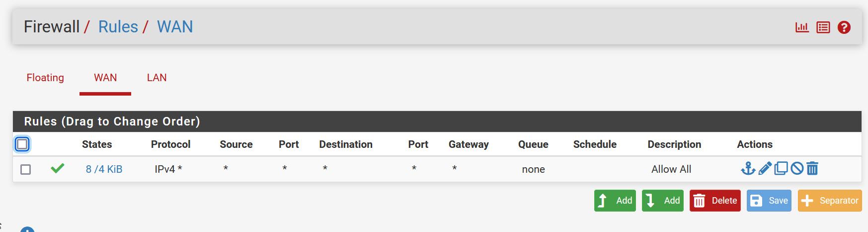The image size is (868, 232).
Task: Select the WAN tab
Action: point(105,78)
